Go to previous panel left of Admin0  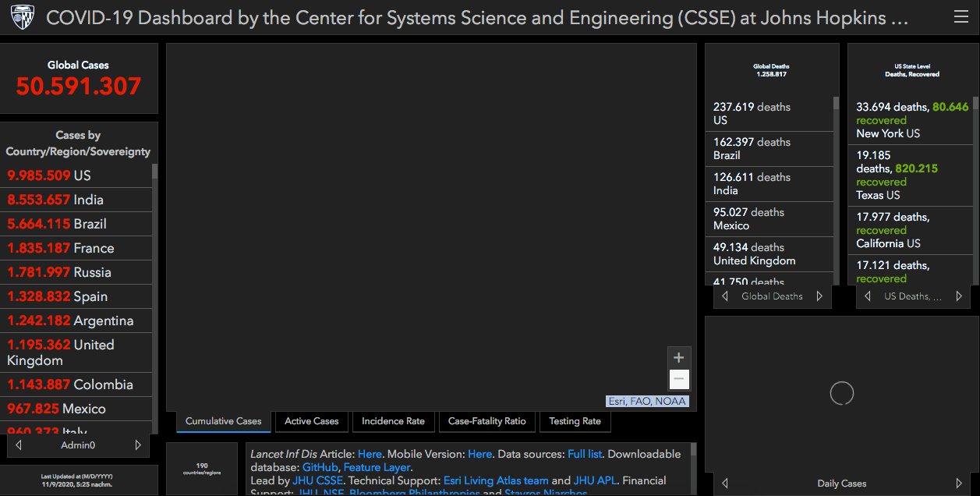tap(19, 445)
